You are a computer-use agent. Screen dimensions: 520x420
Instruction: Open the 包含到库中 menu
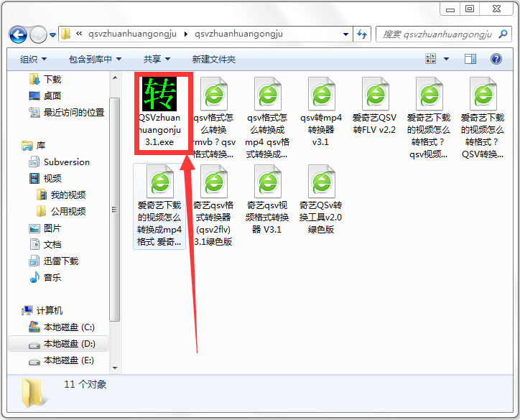pos(95,60)
